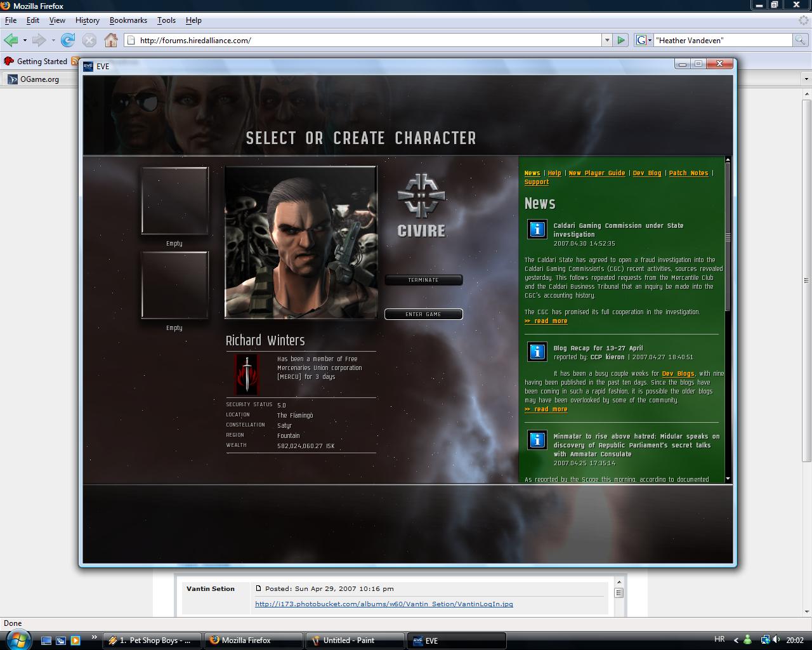Click read more under Blog Recap story

[546, 409]
